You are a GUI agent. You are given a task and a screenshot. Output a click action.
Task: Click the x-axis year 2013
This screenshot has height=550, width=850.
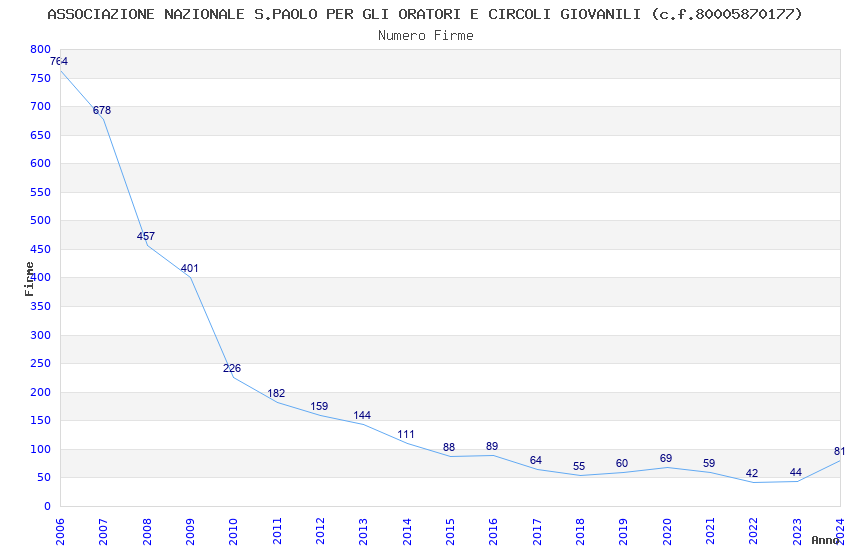tap(363, 532)
